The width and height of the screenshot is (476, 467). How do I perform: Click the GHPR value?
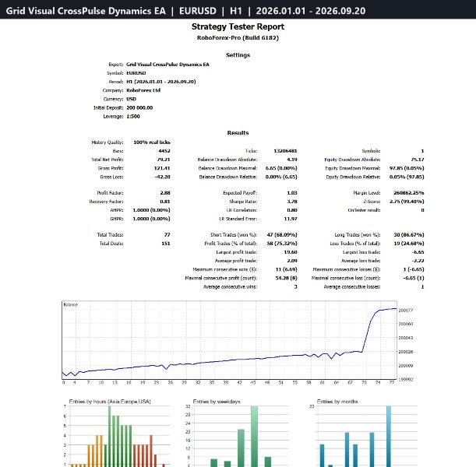pyautogui.click(x=151, y=219)
